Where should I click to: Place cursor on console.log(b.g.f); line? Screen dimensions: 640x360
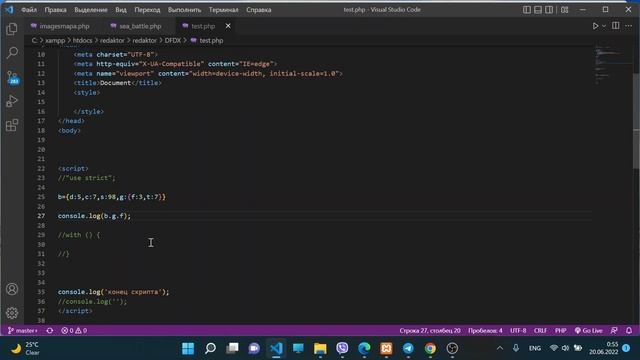(x=94, y=216)
